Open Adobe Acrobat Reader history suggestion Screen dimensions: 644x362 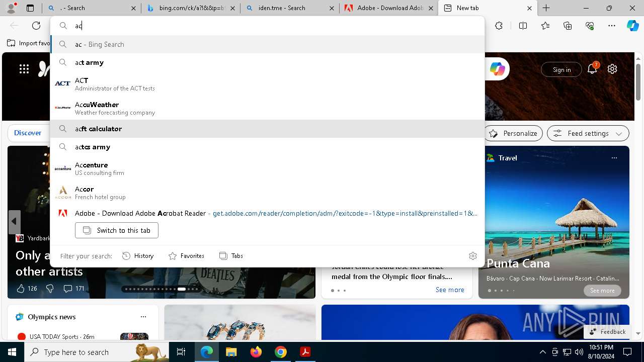[268, 213]
